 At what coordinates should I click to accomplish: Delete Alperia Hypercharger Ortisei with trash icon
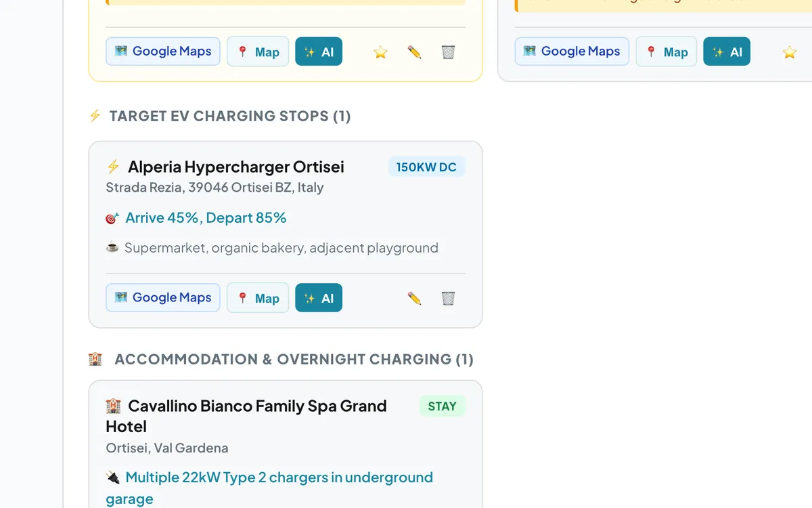448,298
